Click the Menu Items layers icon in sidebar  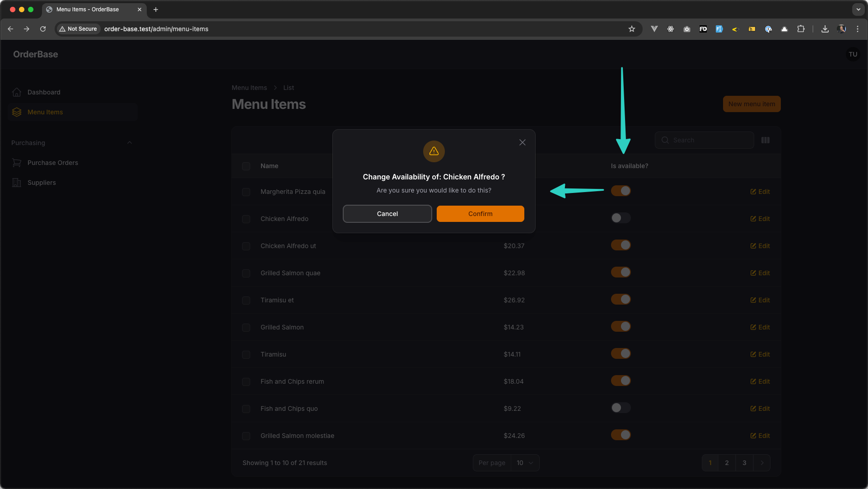tap(17, 112)
